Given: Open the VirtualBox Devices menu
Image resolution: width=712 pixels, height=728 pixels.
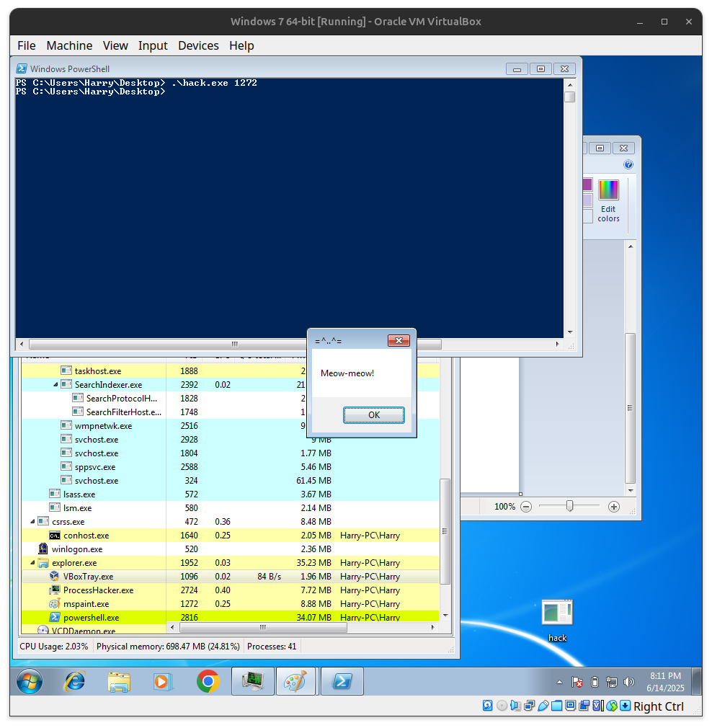Looking at the screenshot, I should tap(198, 45).
